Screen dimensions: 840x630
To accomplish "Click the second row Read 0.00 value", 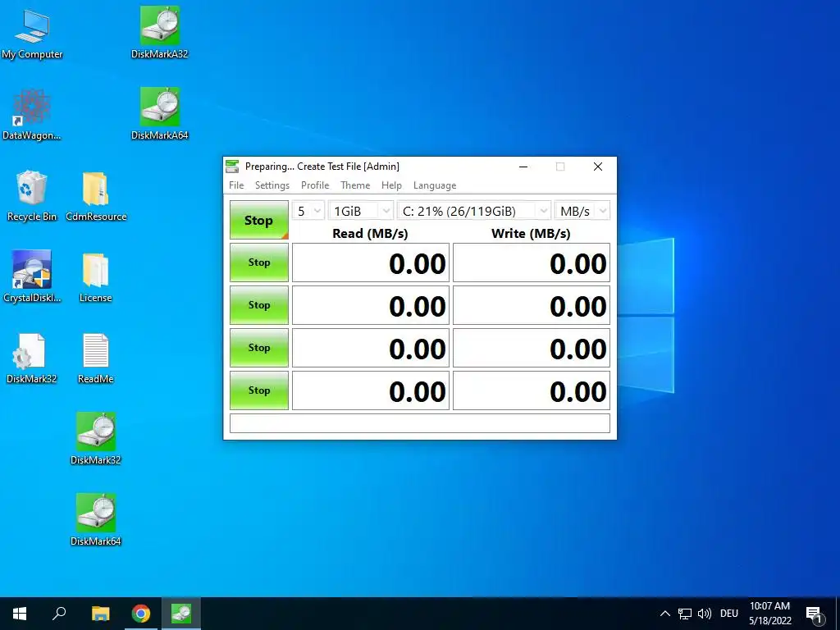I will pos(371,305).
